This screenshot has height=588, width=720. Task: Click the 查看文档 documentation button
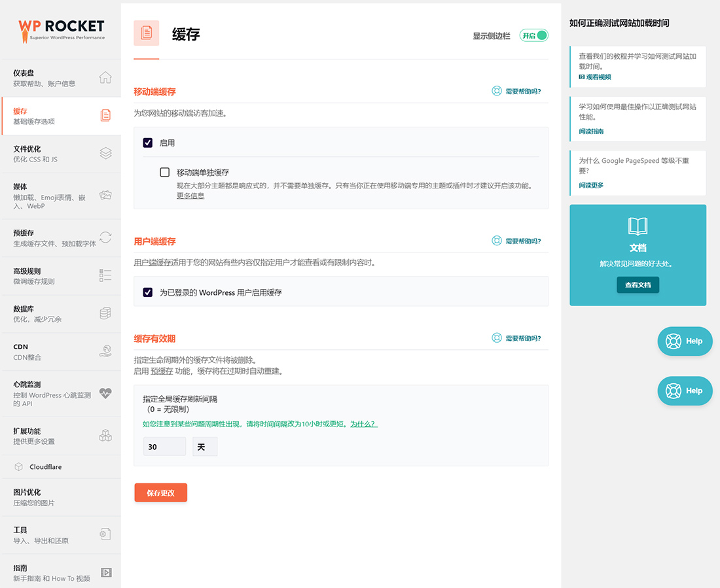[638, 285]
